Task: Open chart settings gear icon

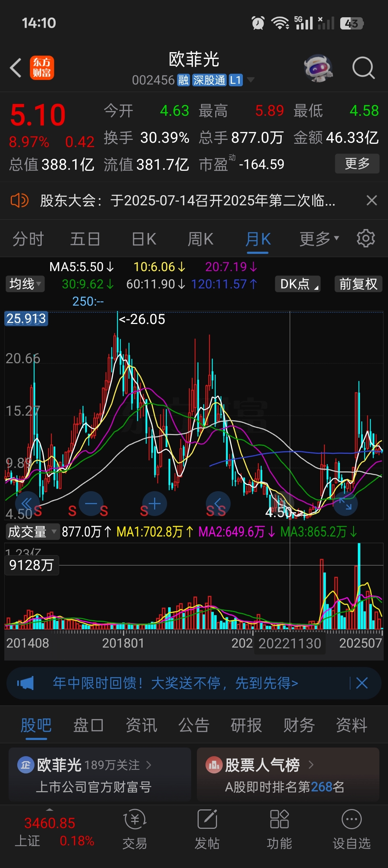Action: tap(366, 238)
